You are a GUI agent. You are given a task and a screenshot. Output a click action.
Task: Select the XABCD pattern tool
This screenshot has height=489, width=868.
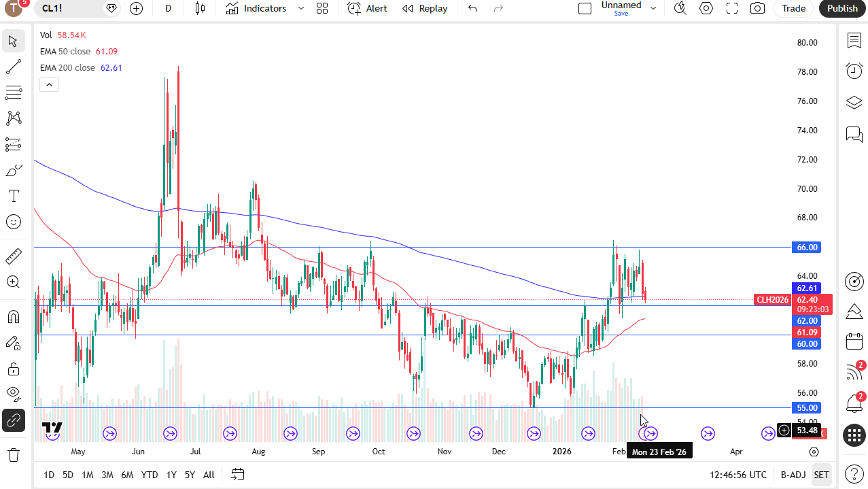click(13, 118)
